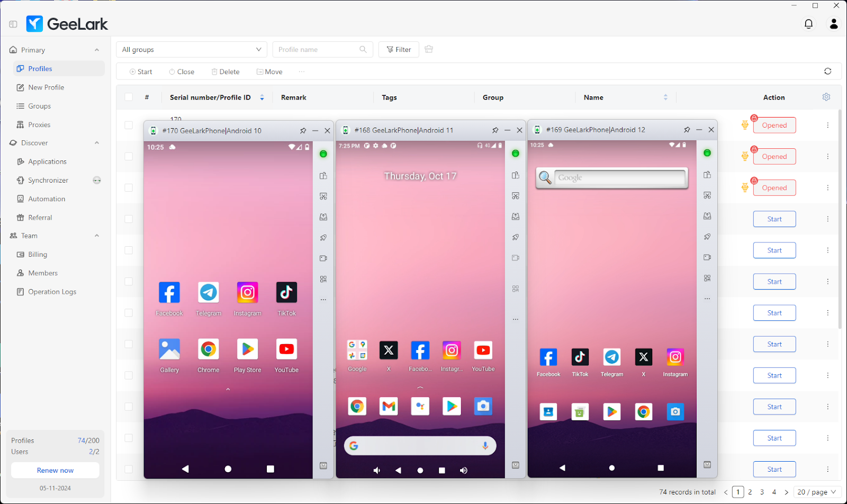Tick the checkbox of the last visible row
The height and width of the screenshot is (504, 847).
tap(129, 469)
